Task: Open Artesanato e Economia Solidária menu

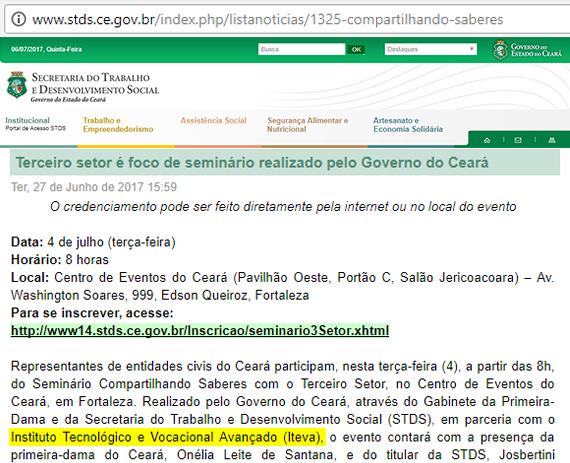Action: pyautogui.click(x=408, y=125)
